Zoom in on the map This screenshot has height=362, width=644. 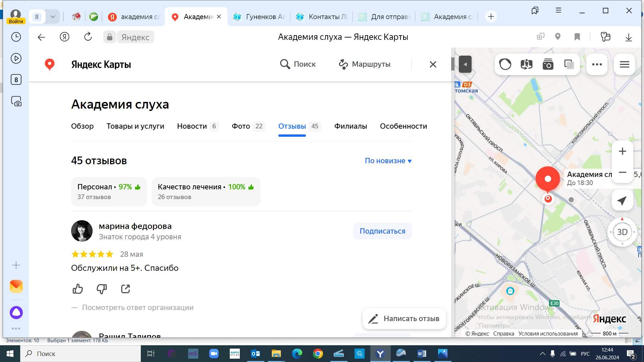(x=622, y=152)
